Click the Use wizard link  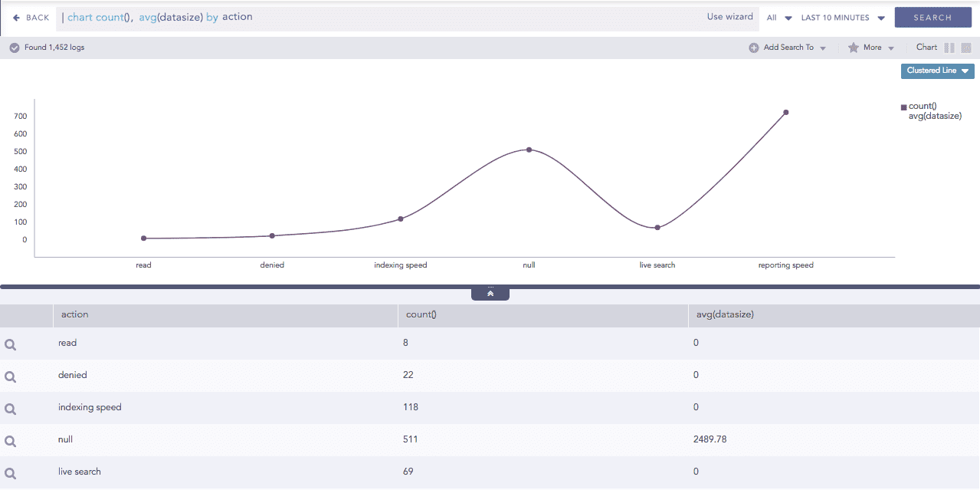pyautogui.click(x=729, y=16)
